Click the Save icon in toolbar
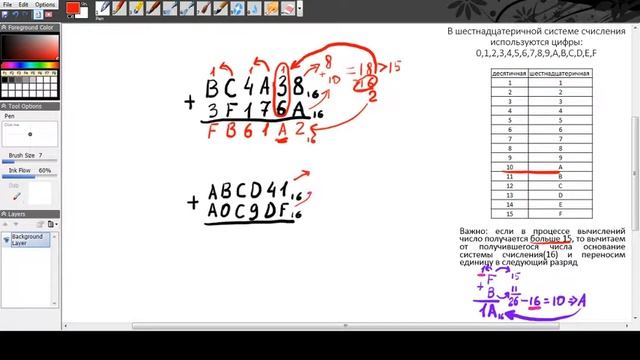This screenshot has width=640, height=360. [x=5, y=15]
